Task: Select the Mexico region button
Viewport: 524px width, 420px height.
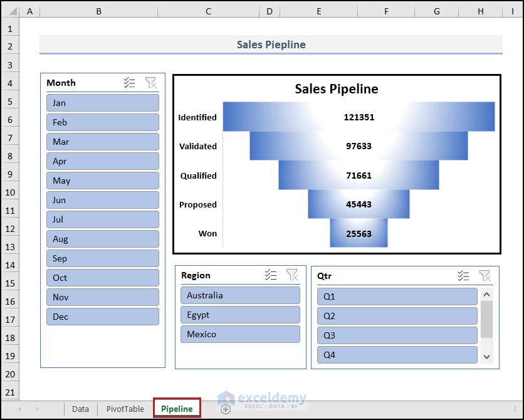Action: 240,334
